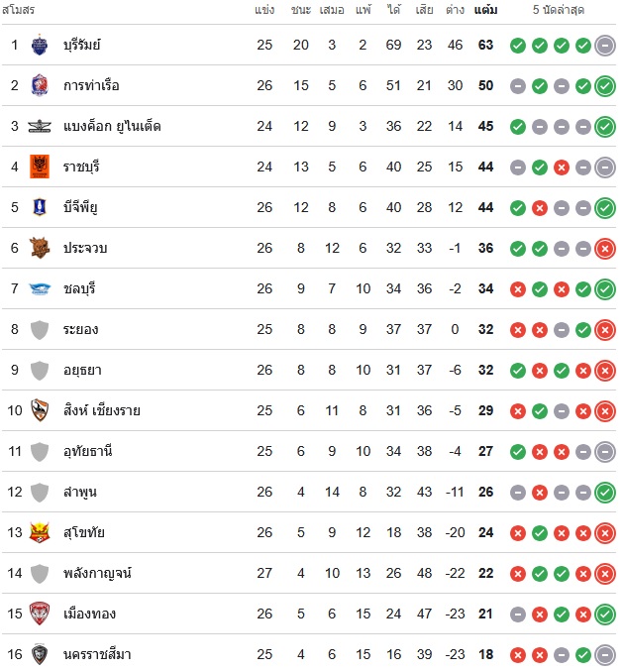Screen dimensions: 624x672
Task: Click the Prachuap (ประจวบ) club logo
Action: tap(40, 248)
